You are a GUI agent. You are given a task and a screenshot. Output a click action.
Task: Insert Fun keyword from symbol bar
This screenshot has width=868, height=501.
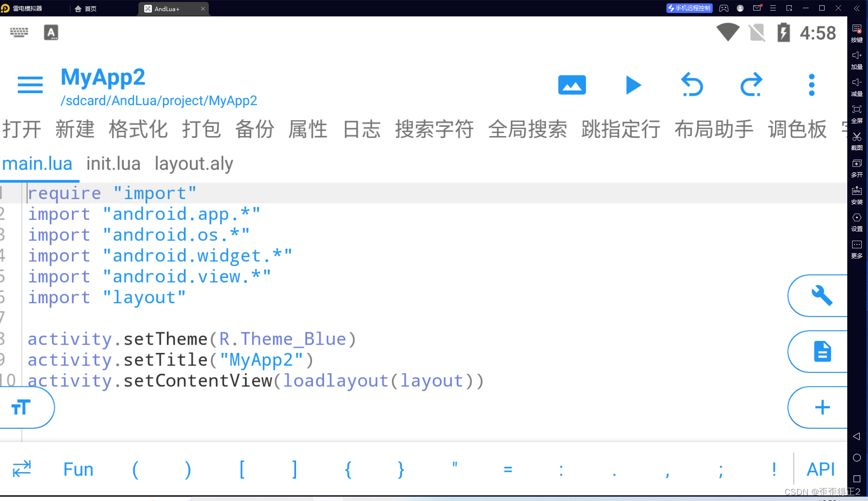tap(78, 469)
